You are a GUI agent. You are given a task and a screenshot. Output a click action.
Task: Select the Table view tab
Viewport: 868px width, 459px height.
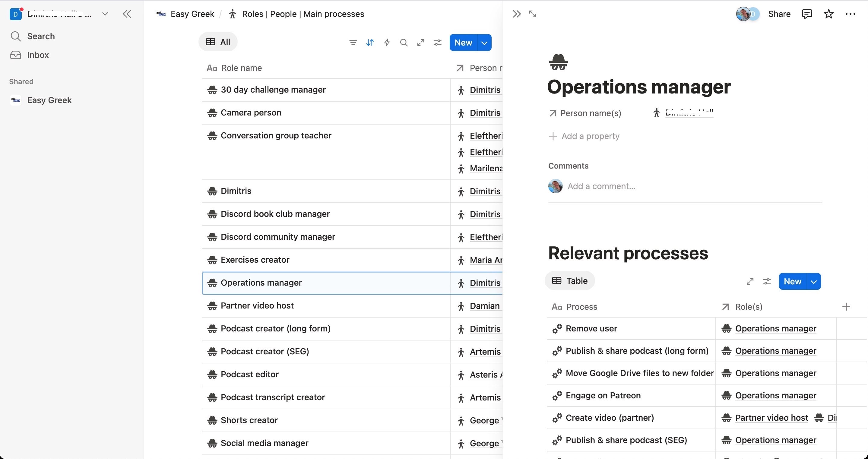(x=569, y=280)
